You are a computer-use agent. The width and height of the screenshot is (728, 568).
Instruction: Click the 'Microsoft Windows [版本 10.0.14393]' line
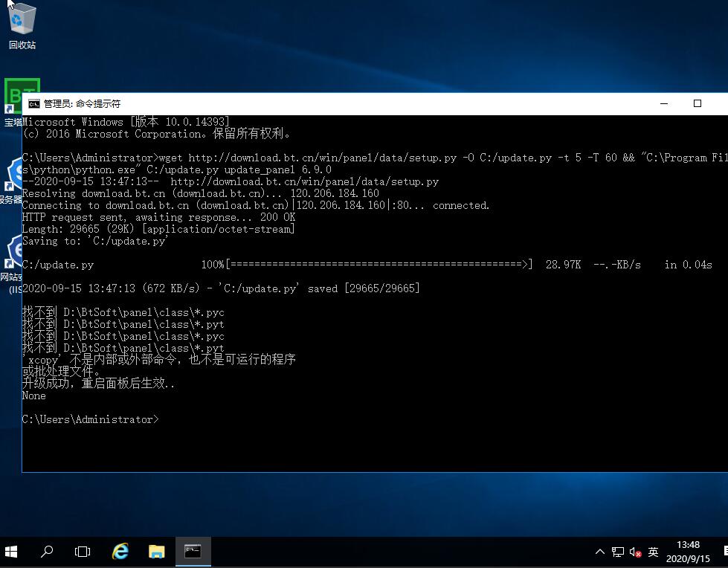click(x=126, y=122)
